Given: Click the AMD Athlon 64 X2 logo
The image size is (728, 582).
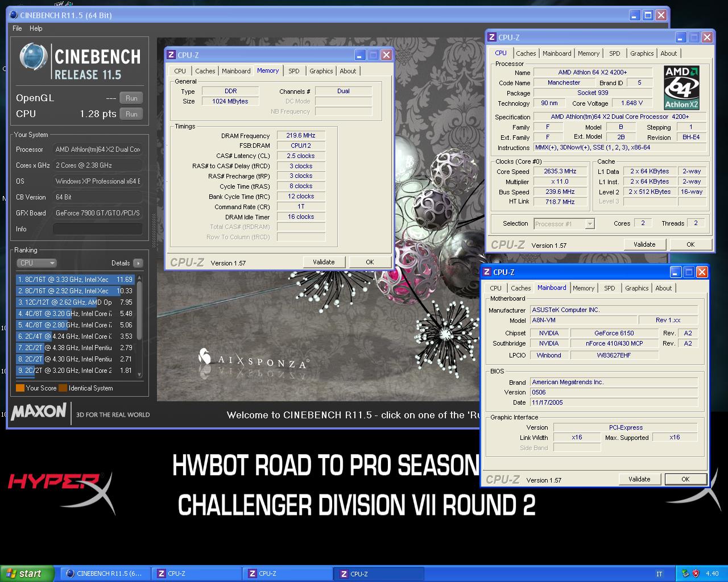Looking at the screenshot, I should [x=681, y=88].
